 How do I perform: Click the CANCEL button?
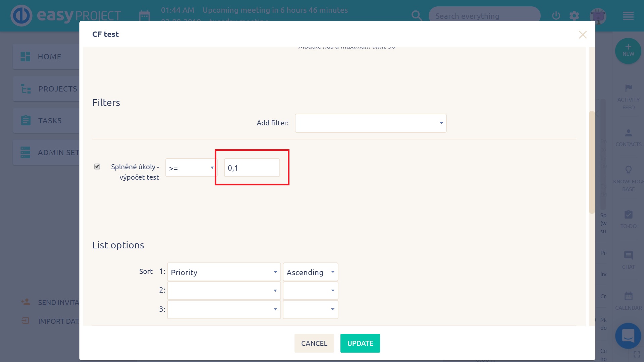[314, 343]
